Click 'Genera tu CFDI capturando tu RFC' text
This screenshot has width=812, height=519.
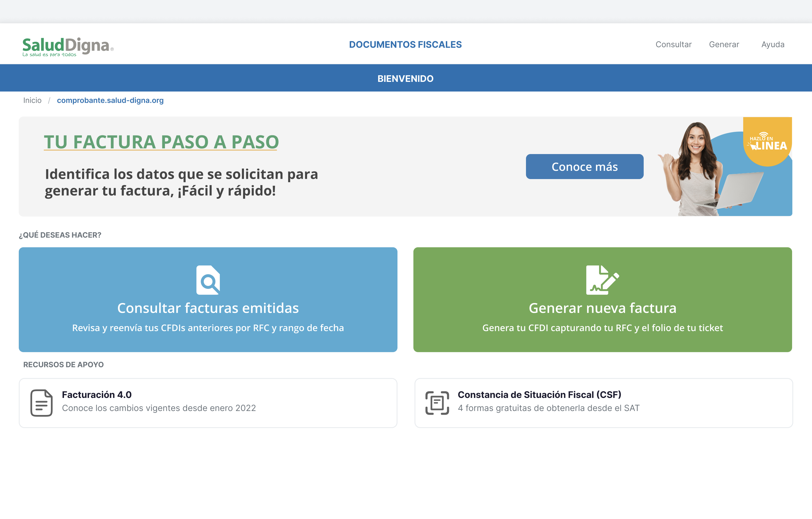pyautogui.click(x=602, y=328)
